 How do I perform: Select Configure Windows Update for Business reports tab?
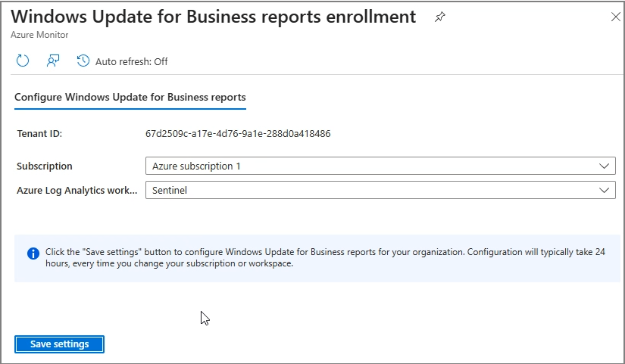(x=130, y=97)
